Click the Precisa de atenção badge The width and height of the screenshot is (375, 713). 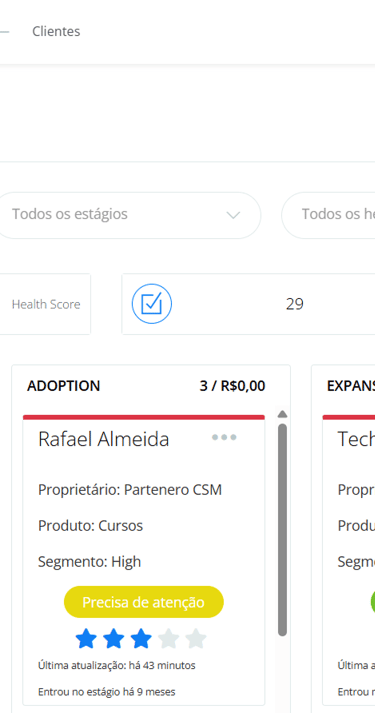point(144,602)
